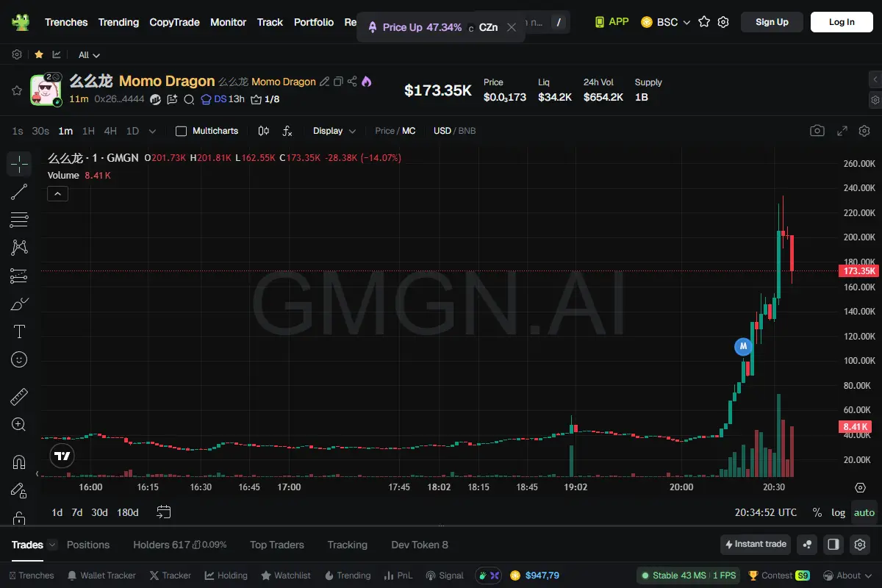
Task: Open the About menu in footer
Action: click(x=847, y=576)
